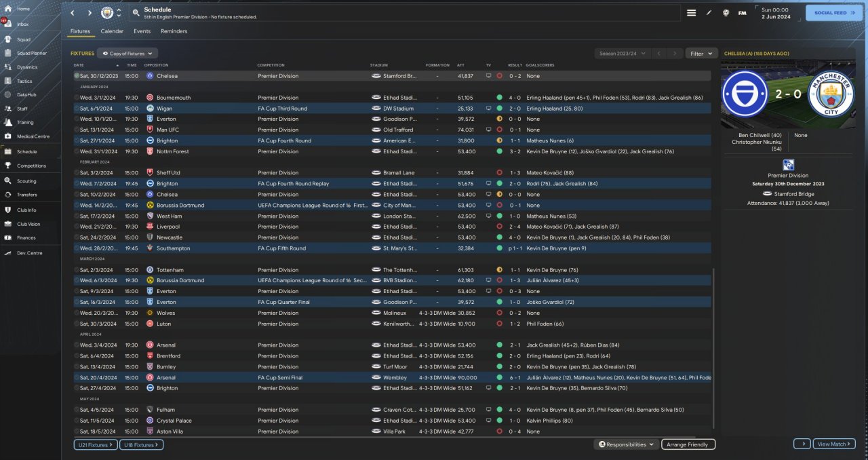Switch to the Calendar tab
This screenshot has height=460, width=868.
[x=112, y=31]
